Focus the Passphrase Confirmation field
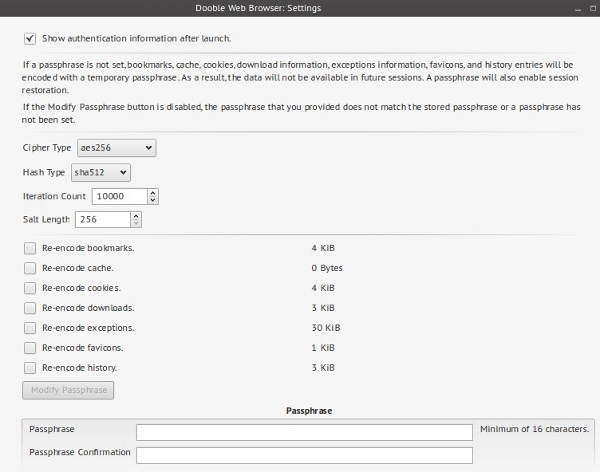The height and width of the screenshot is (472, 600). 304,454
